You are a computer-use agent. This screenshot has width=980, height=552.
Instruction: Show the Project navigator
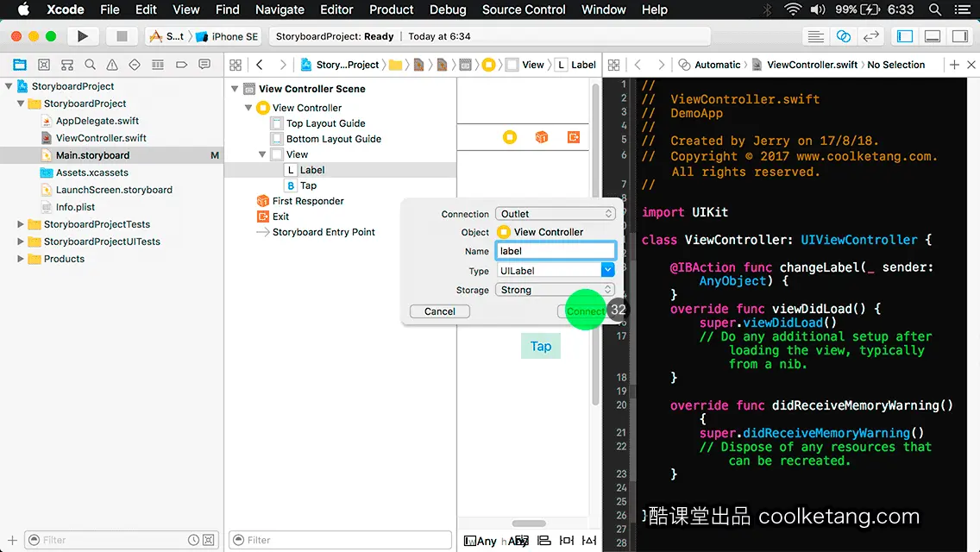point(20,65)
